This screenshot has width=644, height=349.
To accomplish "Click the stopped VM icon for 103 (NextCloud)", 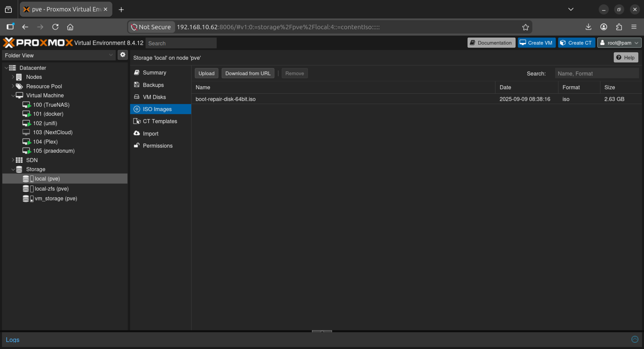I will 26,132.
